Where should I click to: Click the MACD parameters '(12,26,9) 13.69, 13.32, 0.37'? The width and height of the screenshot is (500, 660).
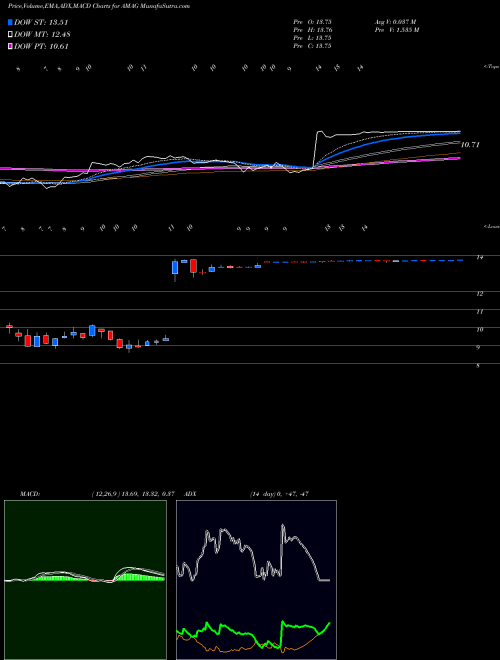pos(133,494)
